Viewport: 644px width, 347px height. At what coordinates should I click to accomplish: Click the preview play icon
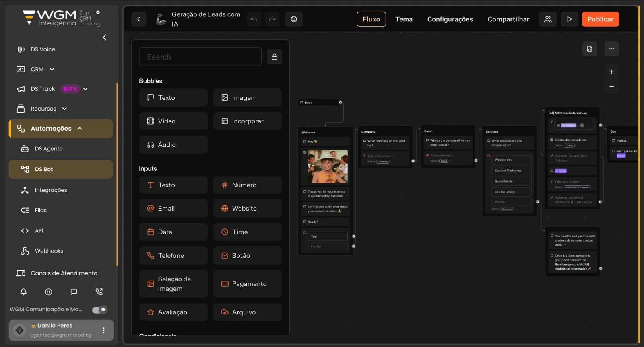[x=569, y=19]
